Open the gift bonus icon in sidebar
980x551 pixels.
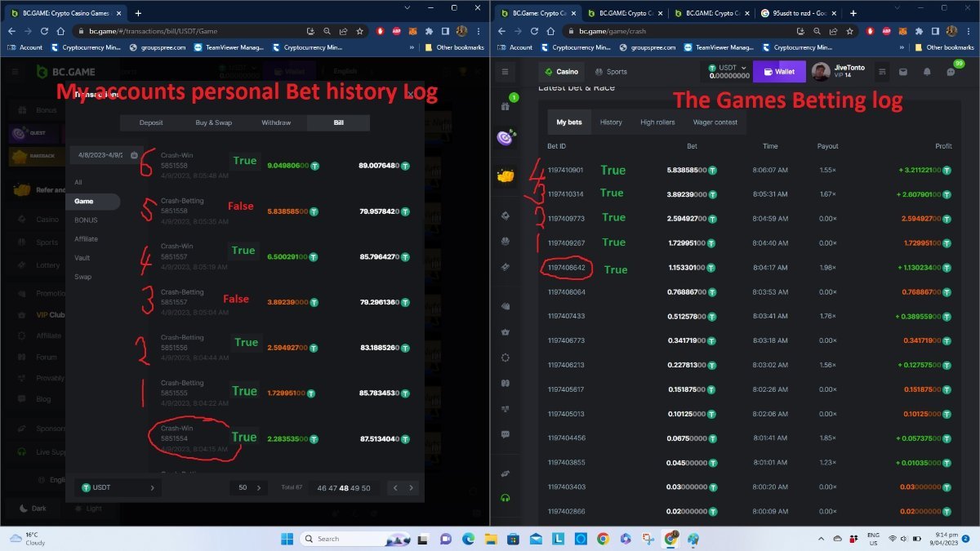point(505,106)
